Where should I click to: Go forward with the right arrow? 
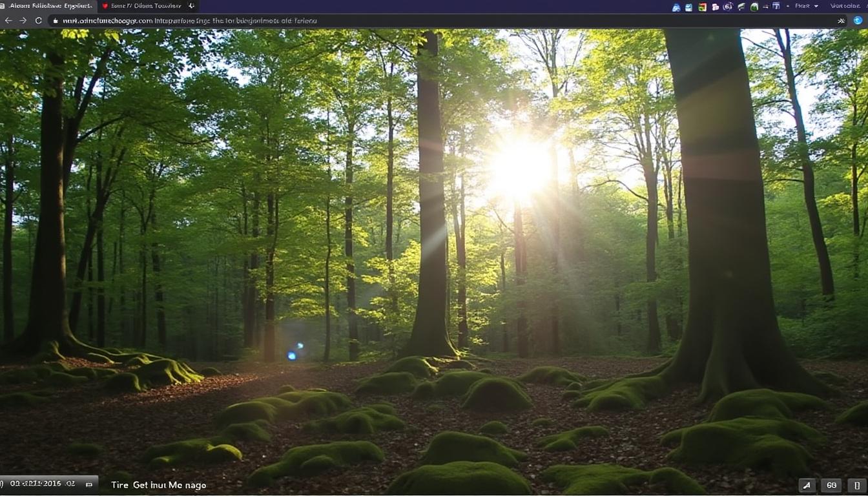click(x=23, y=21)
